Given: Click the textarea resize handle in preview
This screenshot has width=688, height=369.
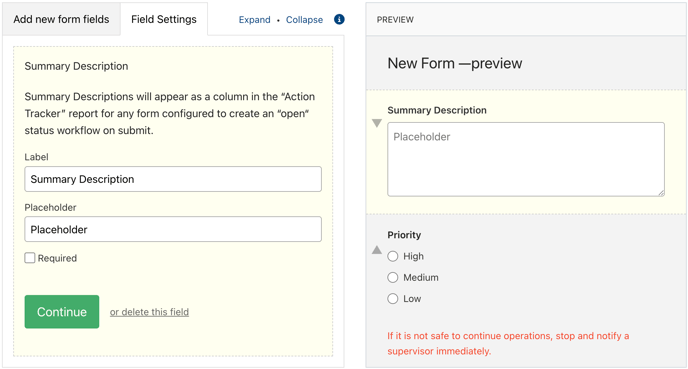Looking at the screenshot, I should coord(661,192).
